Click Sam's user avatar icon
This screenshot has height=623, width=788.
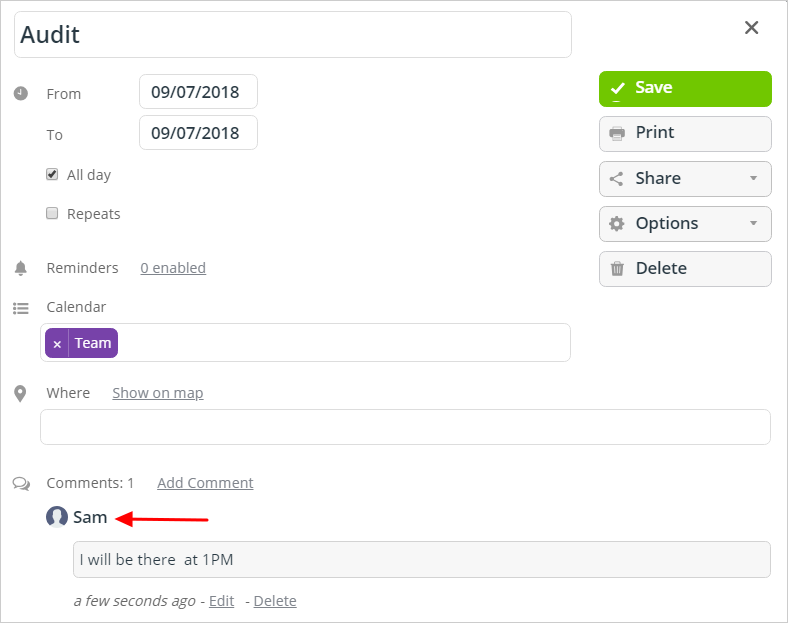[x=57, y=516]
